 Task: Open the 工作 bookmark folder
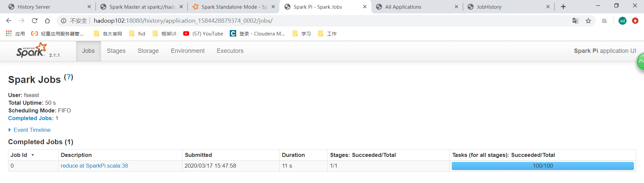(327, 33)
